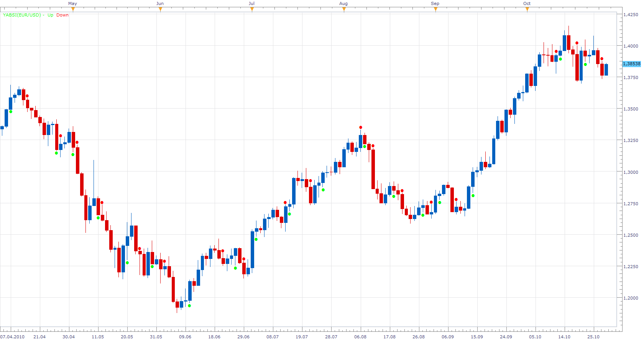Select the 20.05 date axis label
644x341 pixels.
[x=127, y=337]
